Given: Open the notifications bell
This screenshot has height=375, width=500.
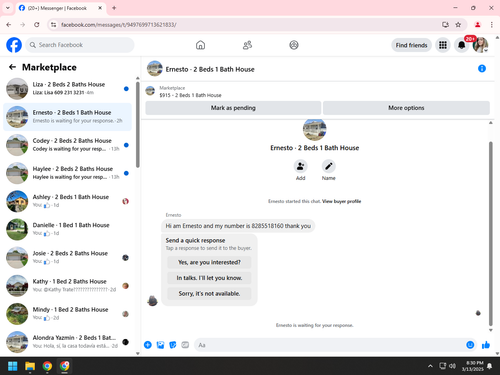Looking at the screenshot, I should pos(461,45).
